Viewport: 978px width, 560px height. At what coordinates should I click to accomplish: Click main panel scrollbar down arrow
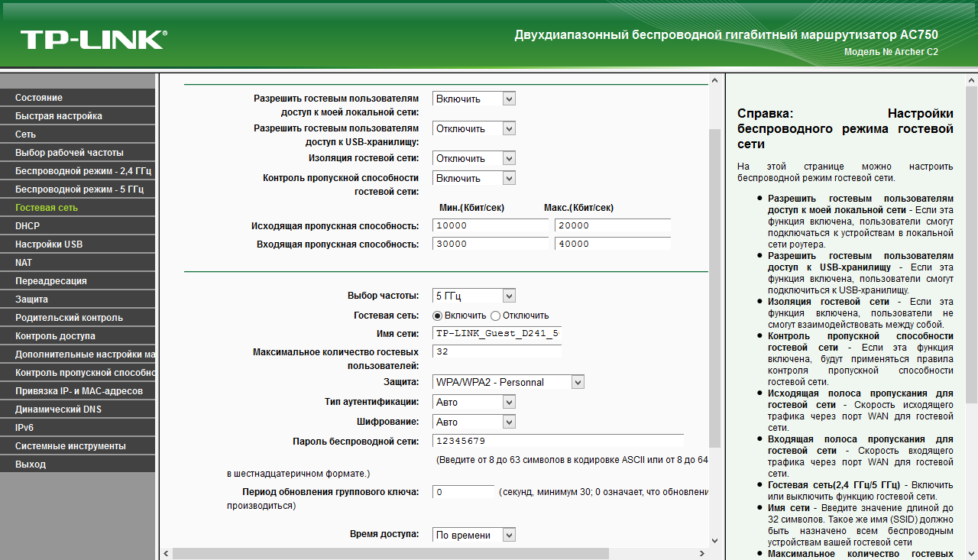[714, 541]
